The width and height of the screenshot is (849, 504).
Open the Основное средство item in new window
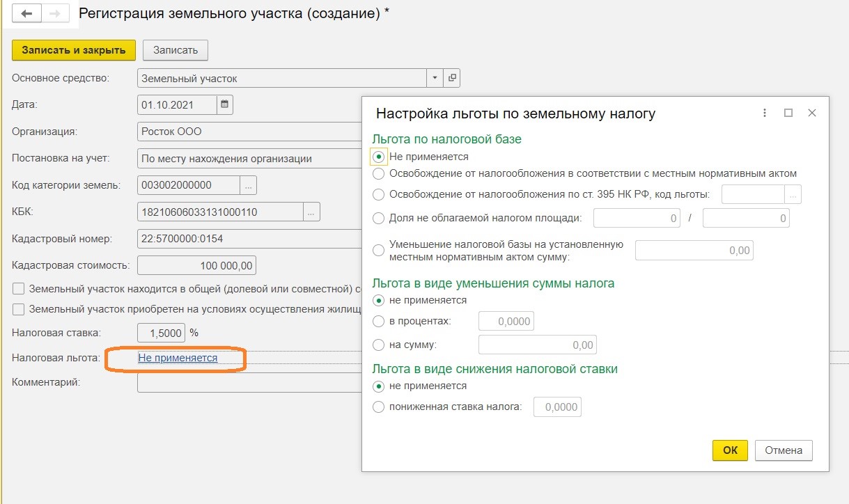pos(452,78)
